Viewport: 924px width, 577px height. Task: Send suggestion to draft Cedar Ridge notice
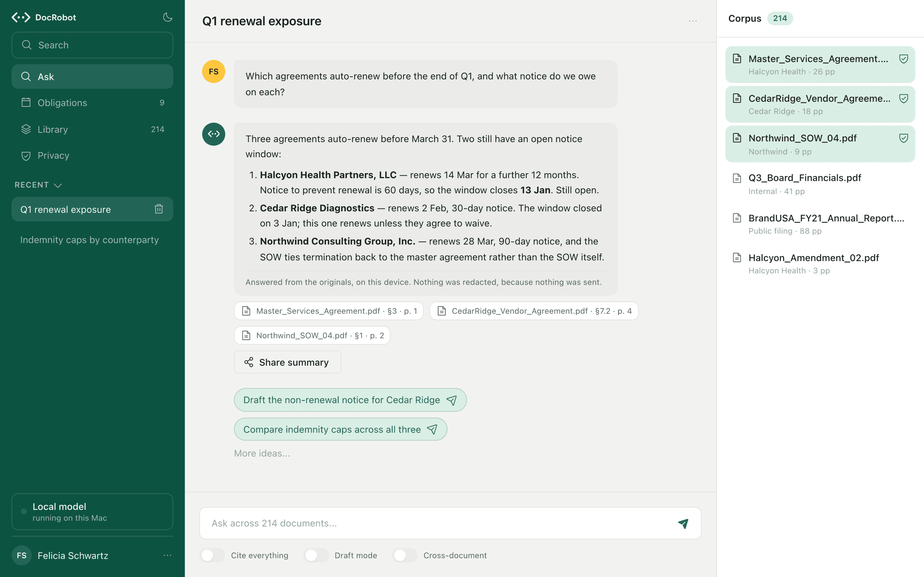click(x=350, y=400)
